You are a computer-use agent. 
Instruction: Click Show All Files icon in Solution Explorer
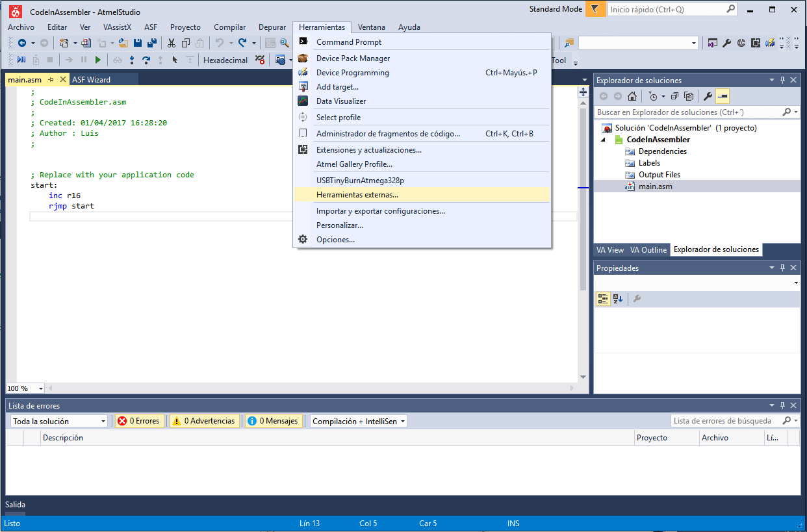pyautogui.click(x=688, y=96)
